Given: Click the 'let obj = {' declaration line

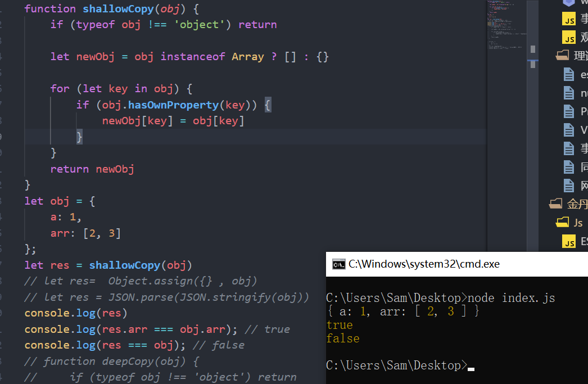Looking at the screenshot, I should [x=60, y=201].
